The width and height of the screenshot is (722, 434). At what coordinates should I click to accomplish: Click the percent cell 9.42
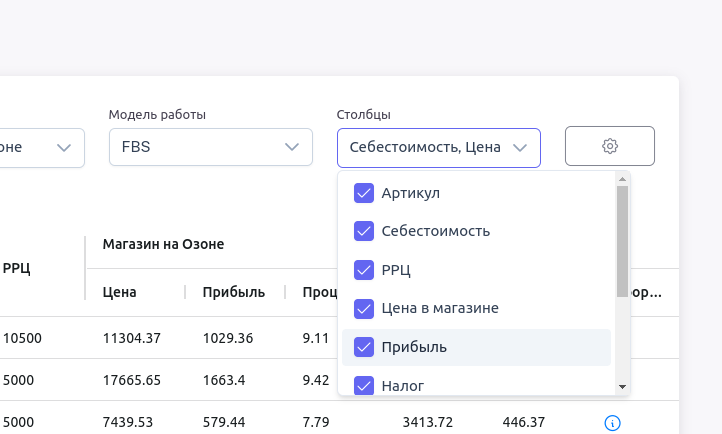(x=316, y=380)
